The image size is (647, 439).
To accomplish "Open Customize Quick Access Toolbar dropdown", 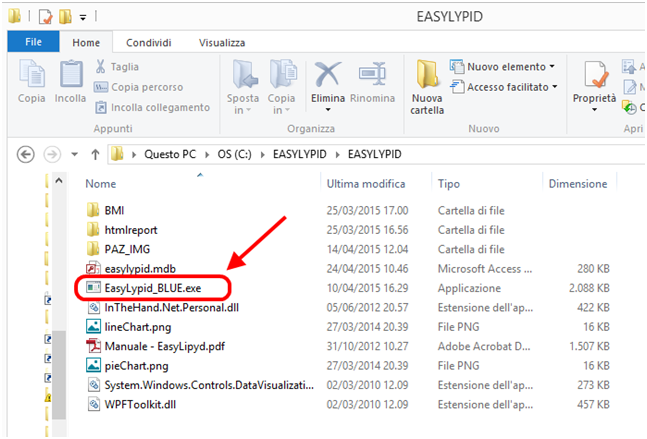I will coord(83,17).
